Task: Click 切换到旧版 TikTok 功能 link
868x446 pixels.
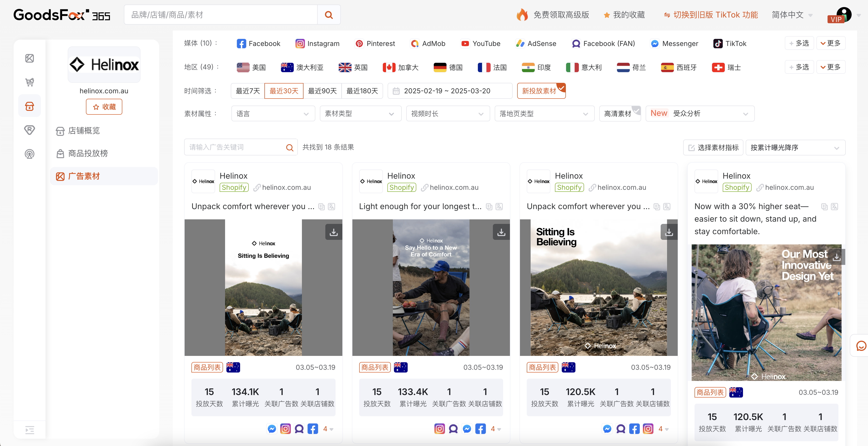Action: click(711, 15)
